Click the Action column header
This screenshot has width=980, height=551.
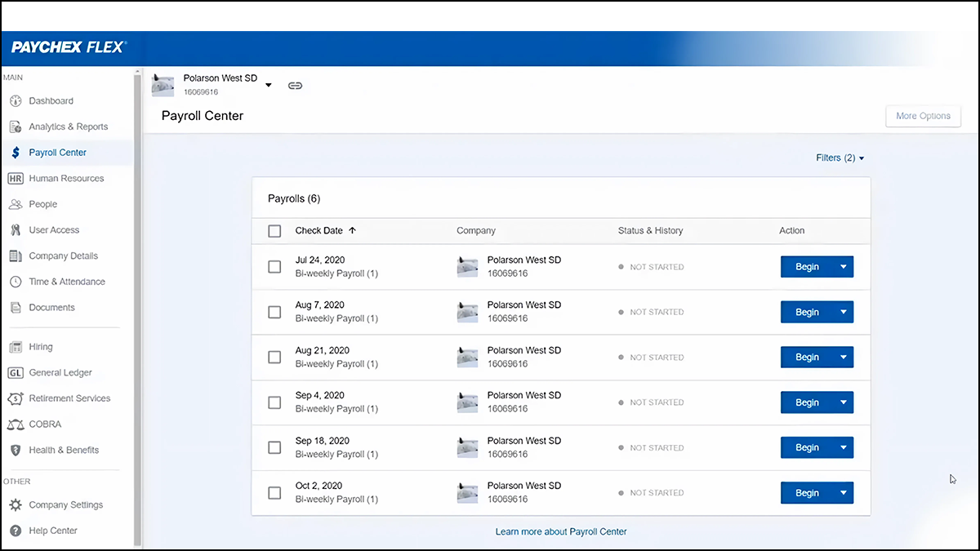[x=792, y=231]
